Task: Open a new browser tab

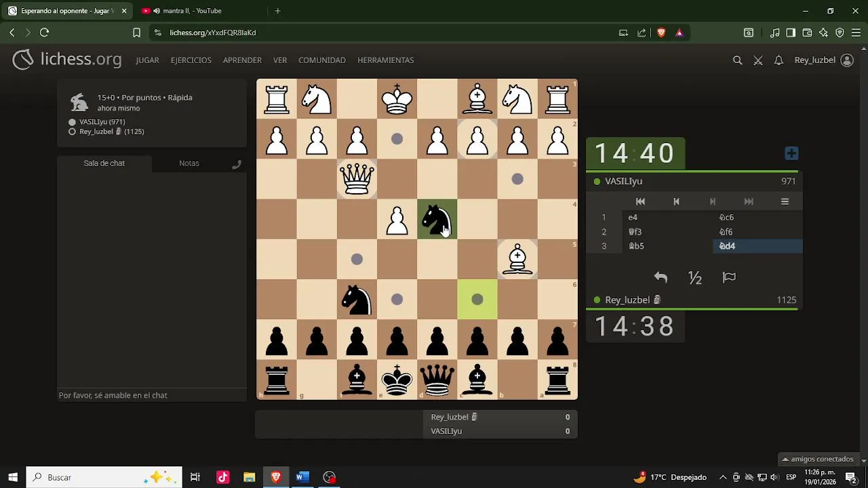Action: tap(277, 11)
